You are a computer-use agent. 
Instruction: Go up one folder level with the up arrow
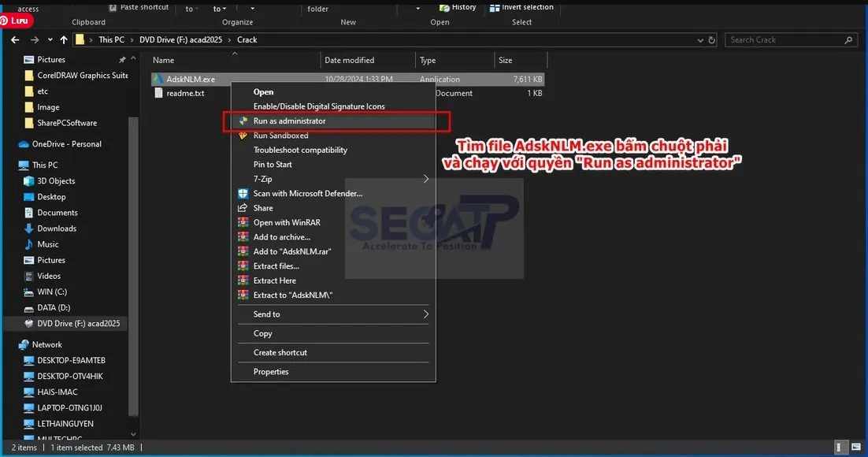coord(64,39)
